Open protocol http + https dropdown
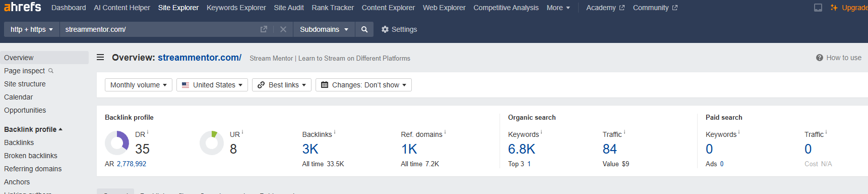Screen dimensions: 868x194 click(x=32, y=29)
